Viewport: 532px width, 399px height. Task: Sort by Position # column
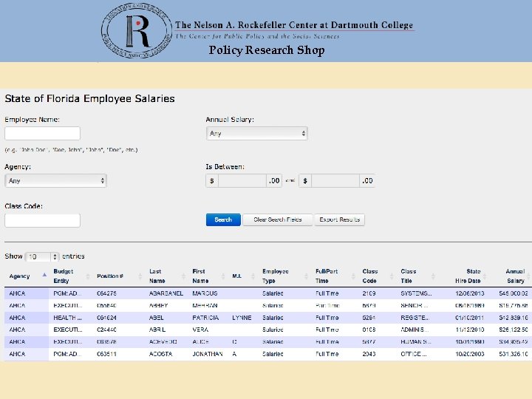tap(110, 276)
